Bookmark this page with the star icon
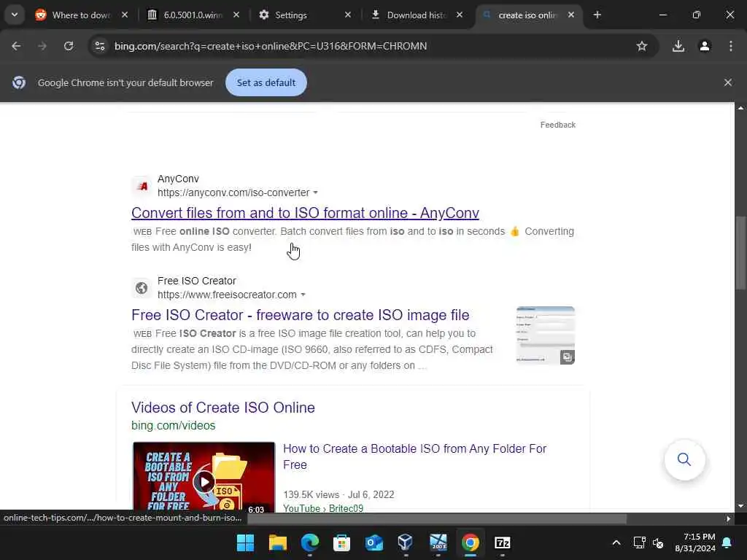This screenshot has height=560, width=747. pyautogui.click(x=642, y=46)
